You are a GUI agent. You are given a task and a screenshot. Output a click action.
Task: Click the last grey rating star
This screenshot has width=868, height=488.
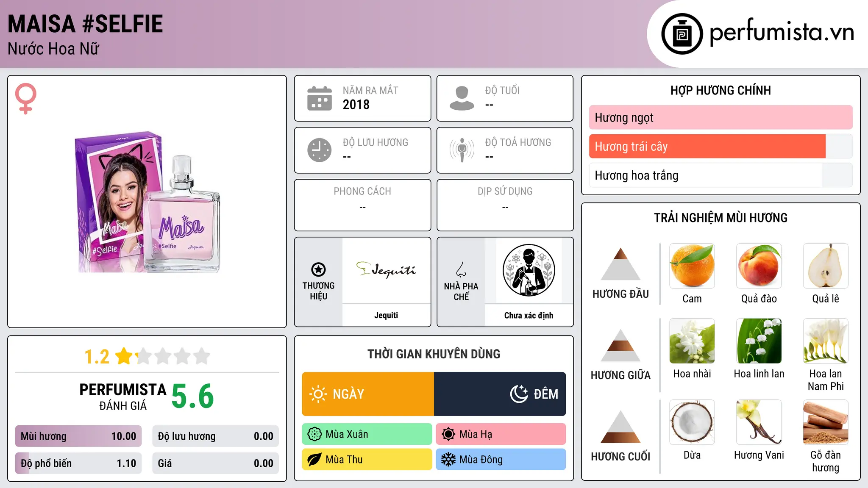pyautogui.click(x=202, y=356)
